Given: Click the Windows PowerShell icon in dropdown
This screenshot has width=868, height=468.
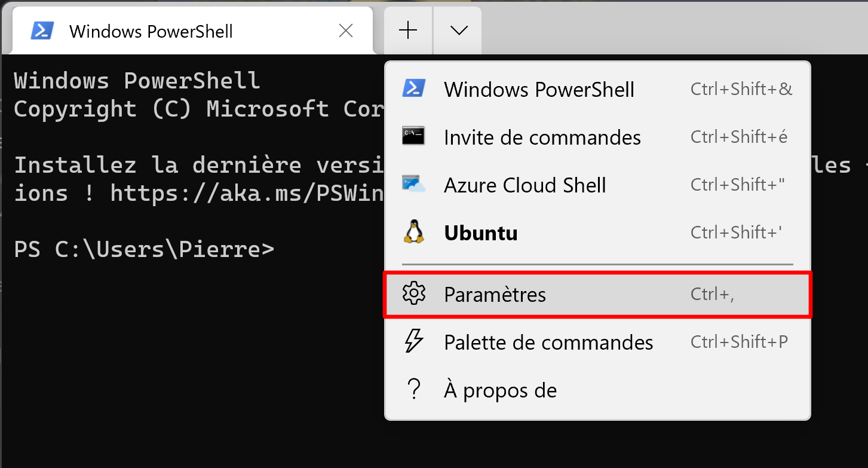Looking at the screenshot, I should click(x=414, y=88).
